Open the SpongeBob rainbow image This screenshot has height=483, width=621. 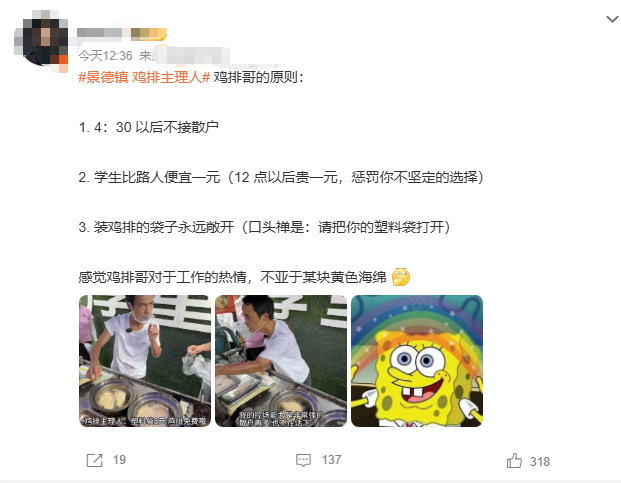[x=417, y=361]
